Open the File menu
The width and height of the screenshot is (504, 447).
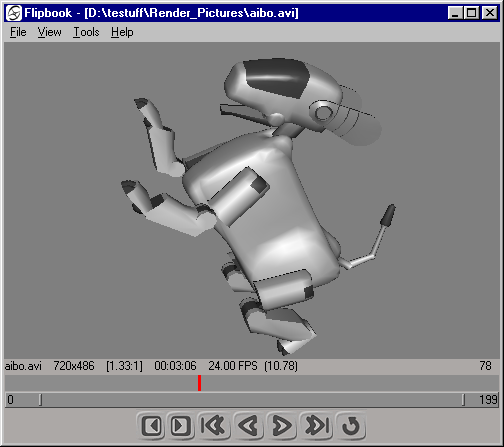(18, 32)
